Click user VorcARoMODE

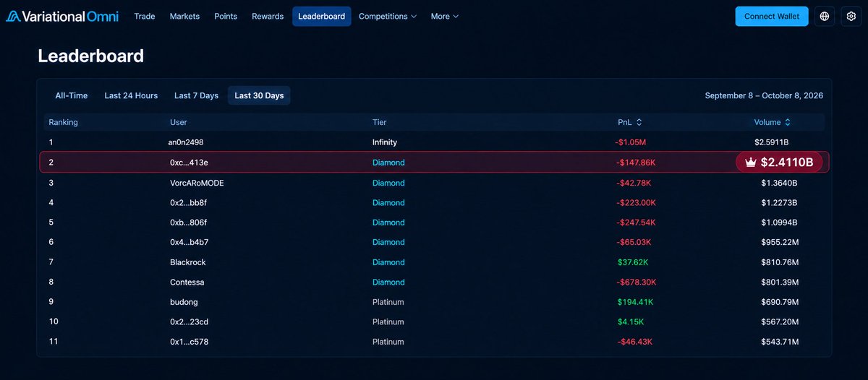197,183
